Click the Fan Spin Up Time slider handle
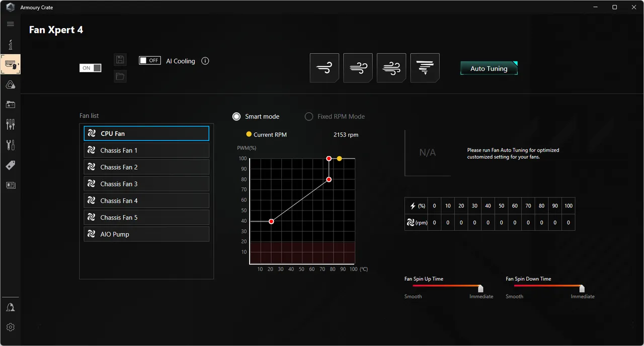Screen dimensions: 644x346 (x=480, y=289)
